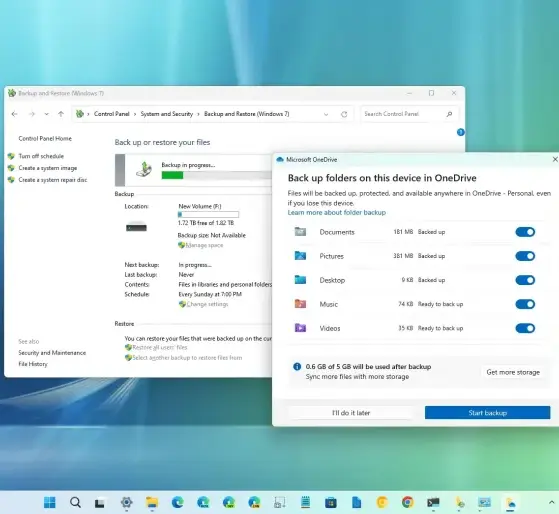
Task: Open Task View from the taskbar
Action: (x=99, y=503)
